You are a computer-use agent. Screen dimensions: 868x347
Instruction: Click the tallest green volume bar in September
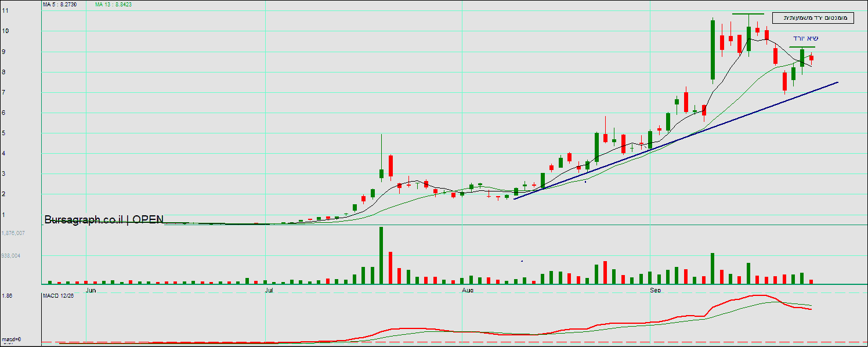(713, 268)
